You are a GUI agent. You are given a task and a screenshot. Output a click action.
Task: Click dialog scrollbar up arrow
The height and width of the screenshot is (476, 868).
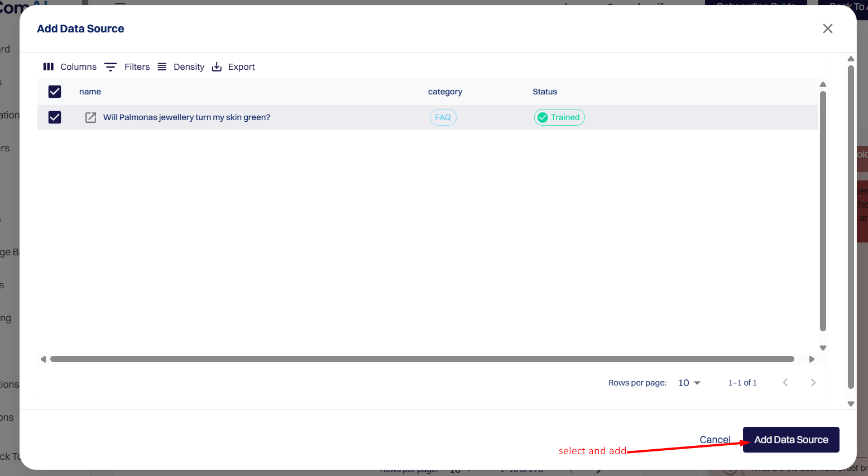tap(851, 59)
